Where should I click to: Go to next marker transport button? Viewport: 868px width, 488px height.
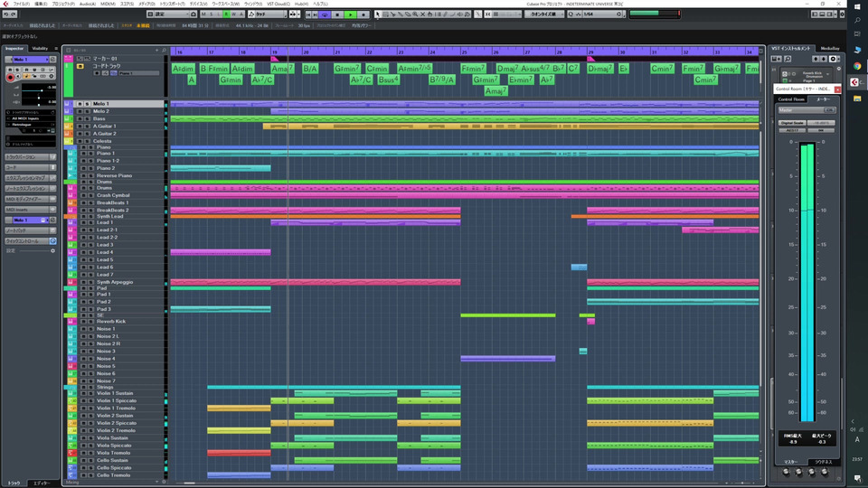tap(316, 14)
